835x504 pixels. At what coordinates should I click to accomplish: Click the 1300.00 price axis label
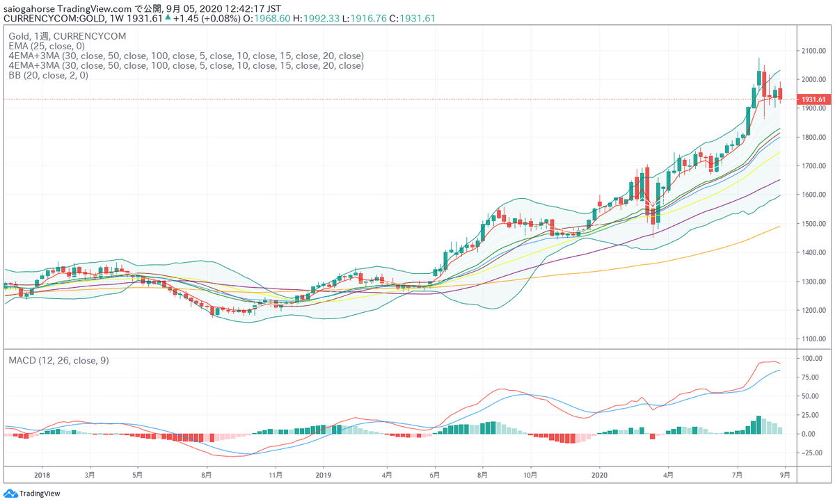tap(813, 282)
